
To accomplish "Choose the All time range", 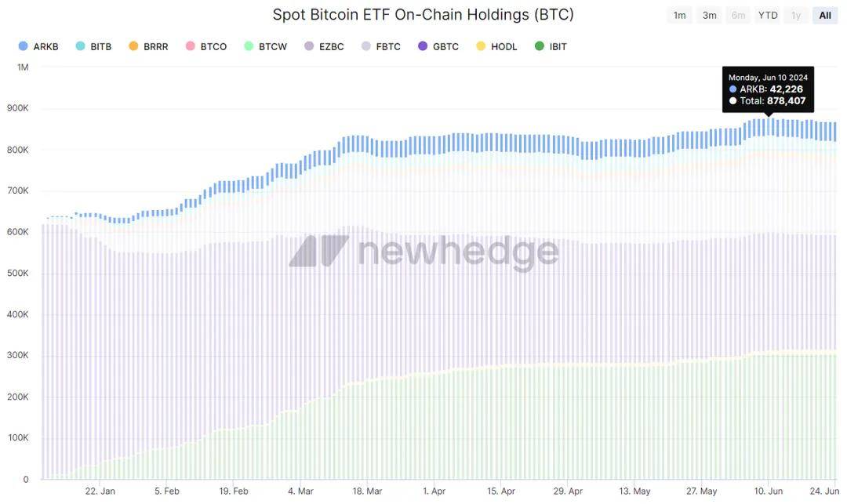I will 825,16.
